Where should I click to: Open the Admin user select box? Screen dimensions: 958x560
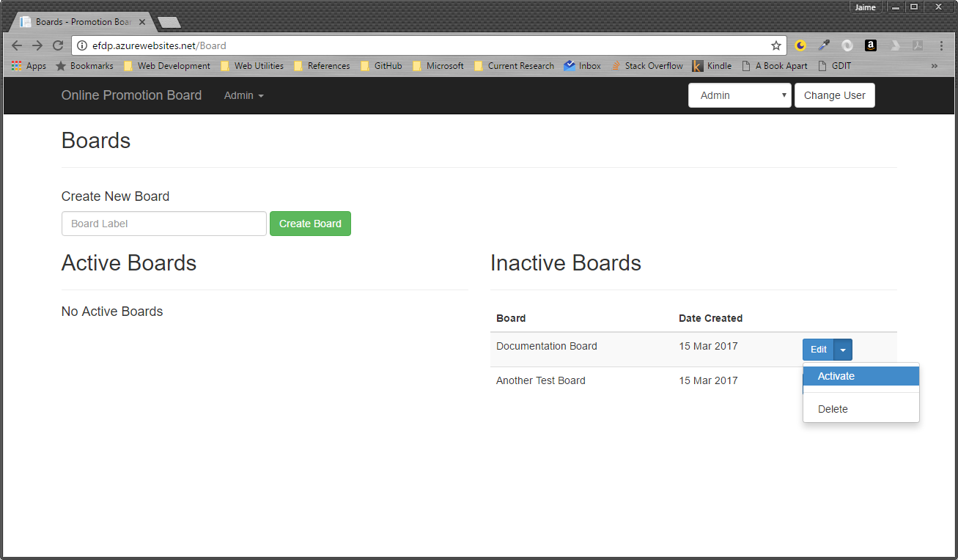739,95
